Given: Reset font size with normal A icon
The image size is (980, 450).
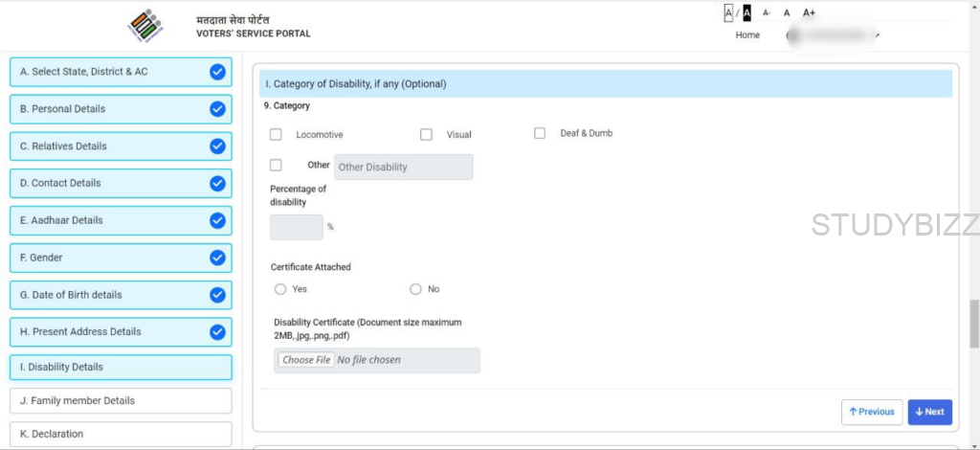Looking at the screenshot, I should (x=787, y=12).
